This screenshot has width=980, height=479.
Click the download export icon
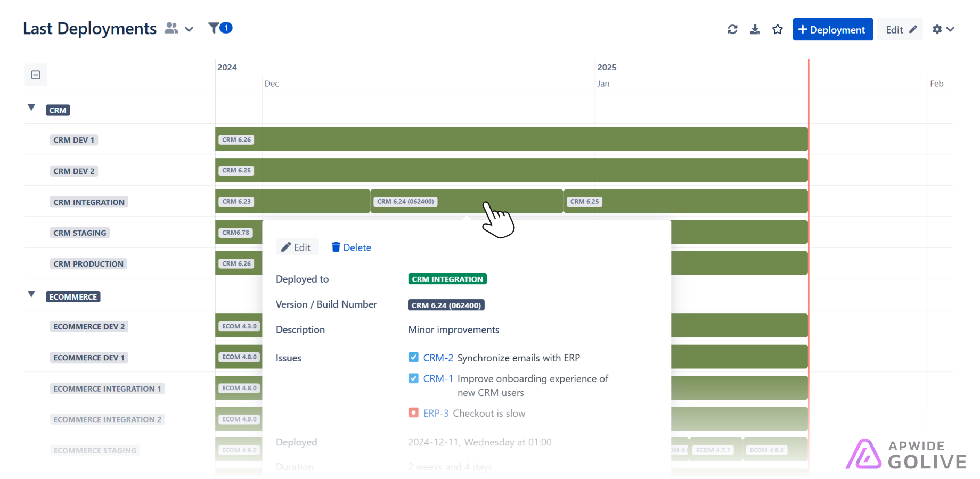[755, 29]
